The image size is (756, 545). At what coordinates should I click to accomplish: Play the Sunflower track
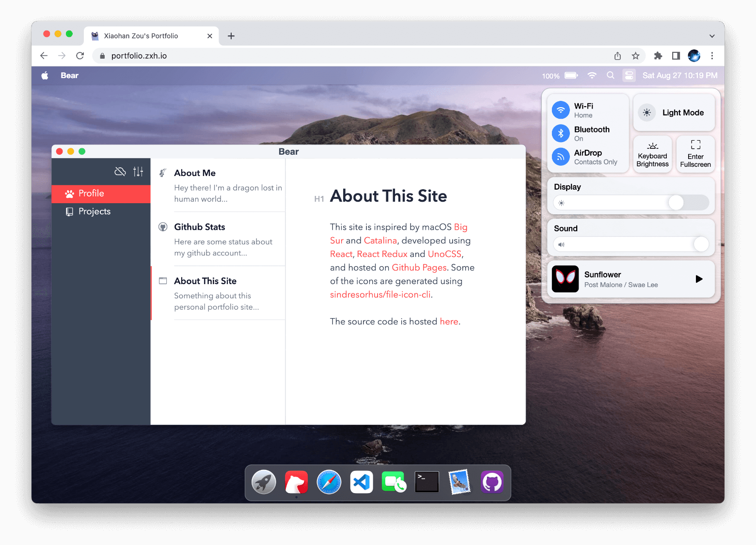pyautogui.click(x=699, y=279)
